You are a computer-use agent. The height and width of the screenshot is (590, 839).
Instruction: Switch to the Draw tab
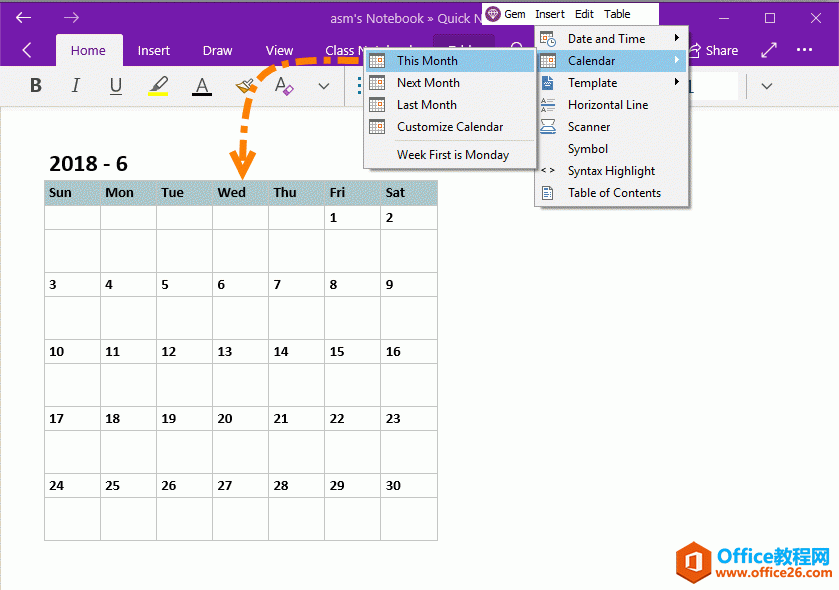(x=217, y=50)
